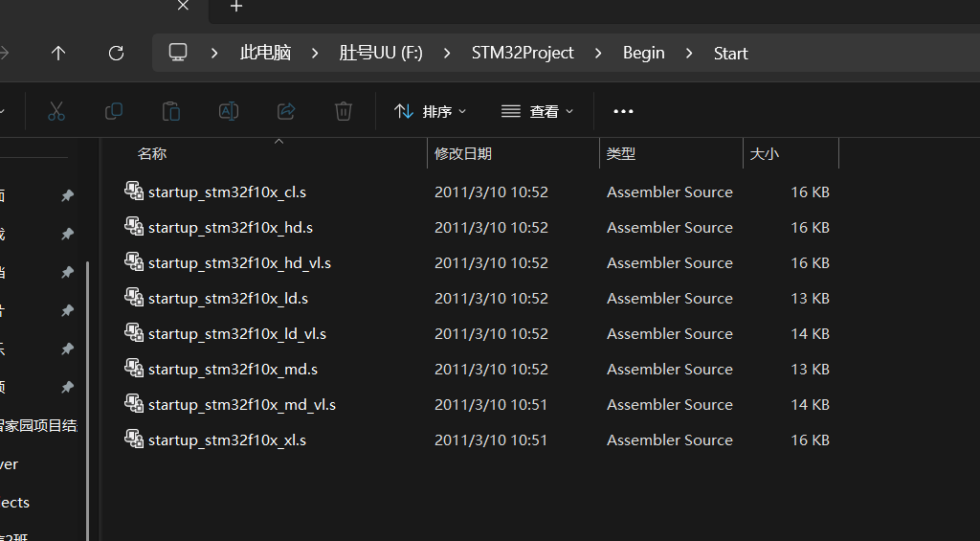This screenshot has width=980, height=541.
Task: Select file startup_stm32f10x_hd.s
Action: click(230, 228)
